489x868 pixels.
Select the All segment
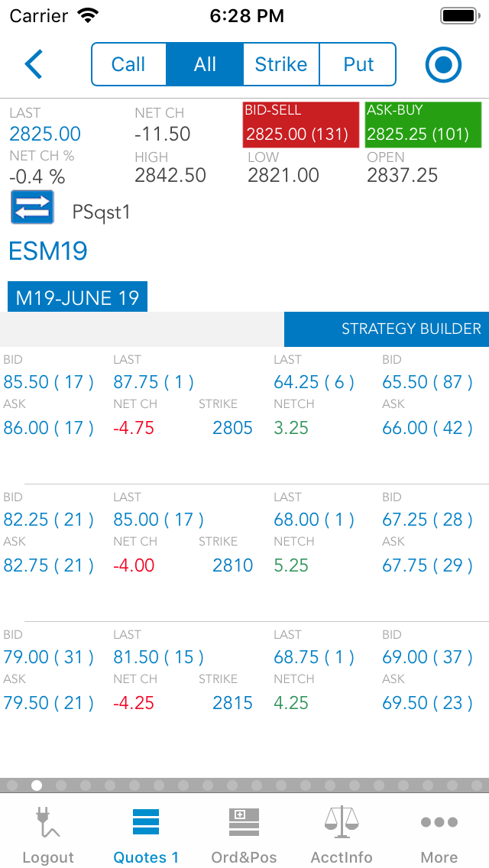[205, 64]
